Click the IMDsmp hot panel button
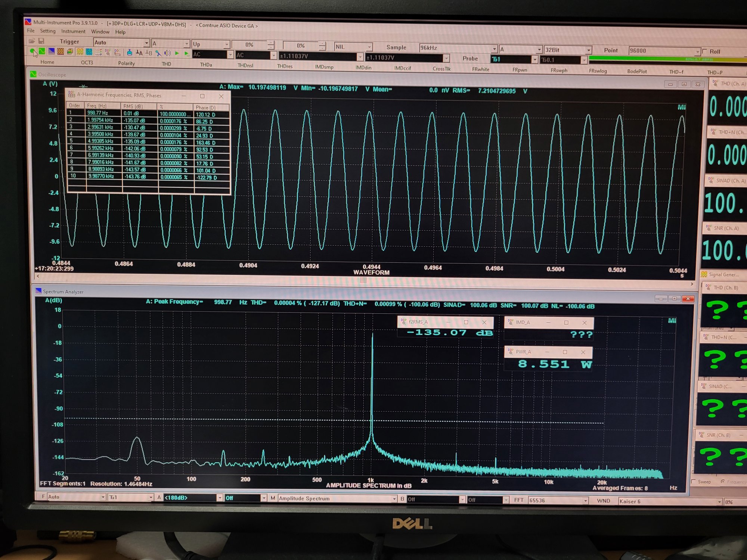This screenshot has width=747, height=560. 324,67
